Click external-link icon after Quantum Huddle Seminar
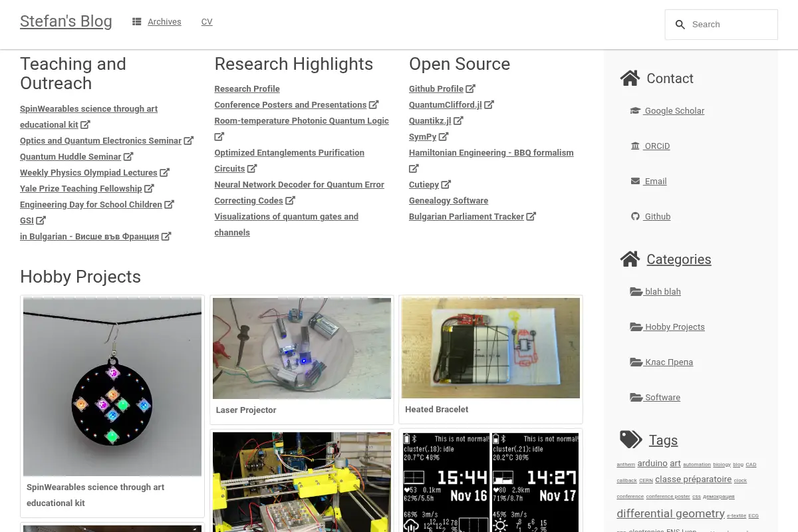Screen dimensions: 798x532 (x=128, y=156)
